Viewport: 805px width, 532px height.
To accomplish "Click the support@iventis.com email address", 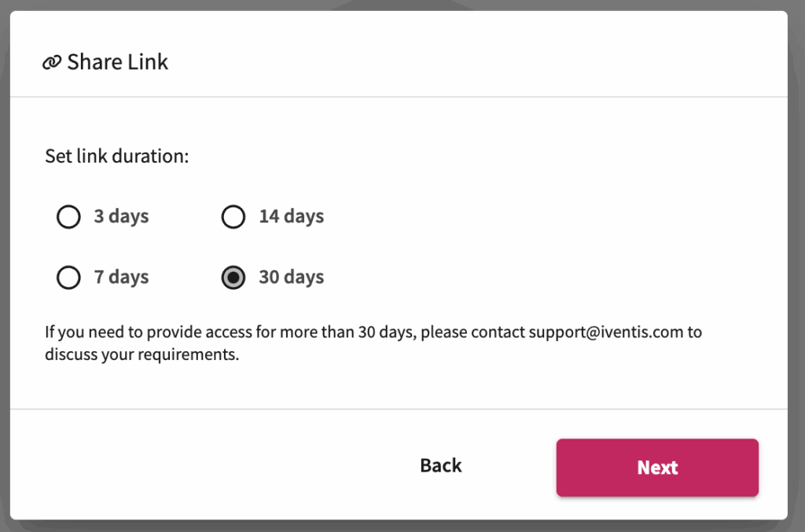I will pyautogui.click(x=605, y=332).
